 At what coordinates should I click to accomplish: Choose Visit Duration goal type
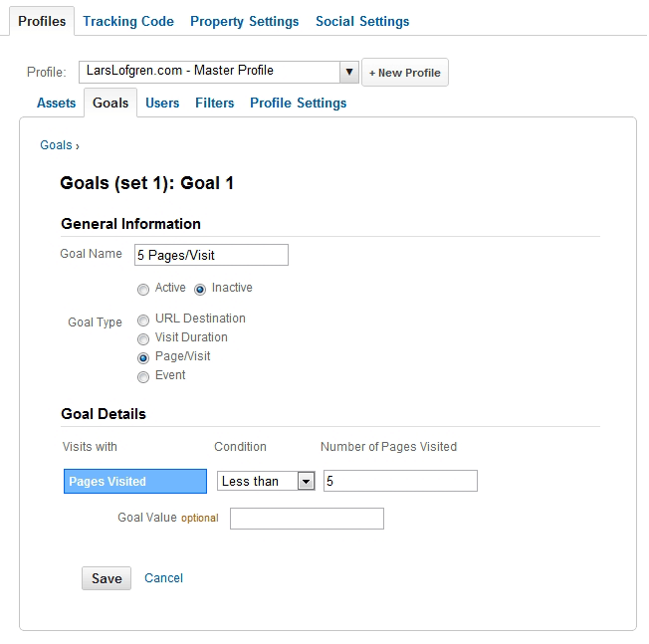point(143,339)
